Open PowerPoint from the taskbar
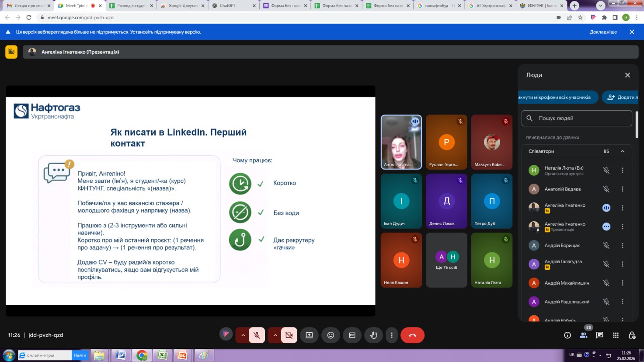Image resolution: width=644 pixels, height=362 pixels. point(183,355)
